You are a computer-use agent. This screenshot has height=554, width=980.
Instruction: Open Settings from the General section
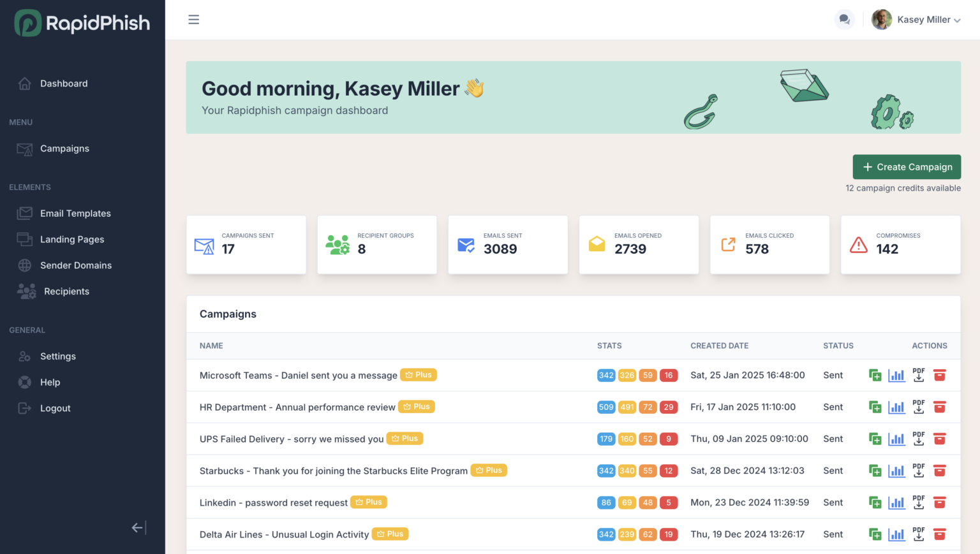pos(57,356)
